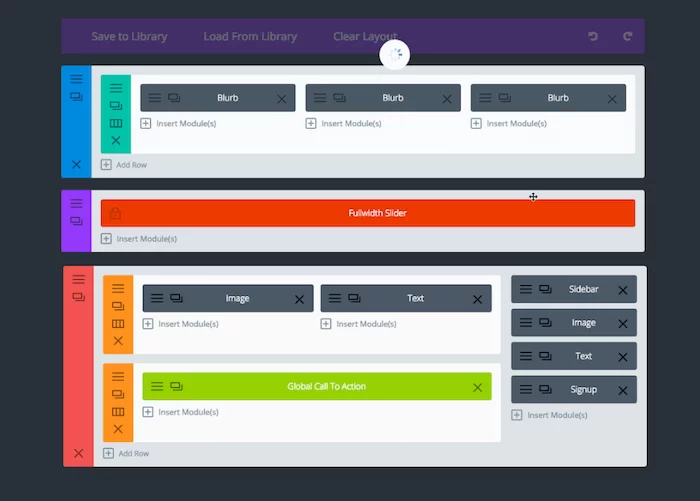Delete the blue section with its X
Screen dimensions: 700x501
click(x=76, y=164)
